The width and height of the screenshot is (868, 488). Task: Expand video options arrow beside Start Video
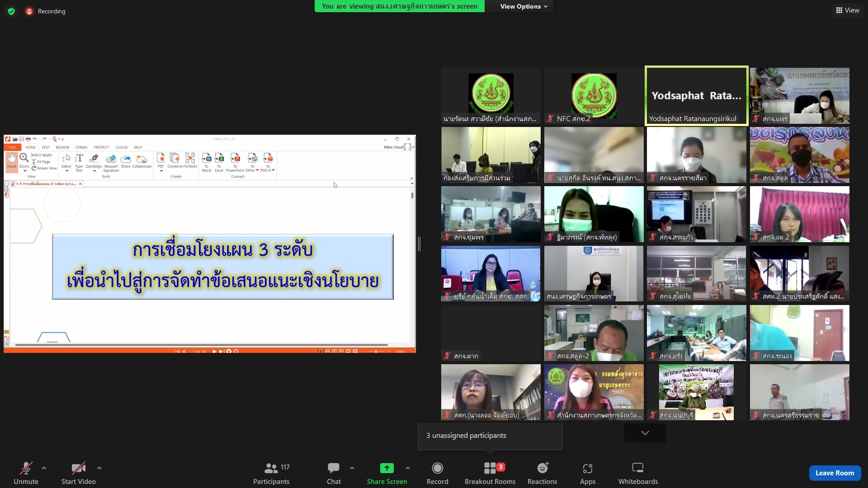[x=99, y=468]
